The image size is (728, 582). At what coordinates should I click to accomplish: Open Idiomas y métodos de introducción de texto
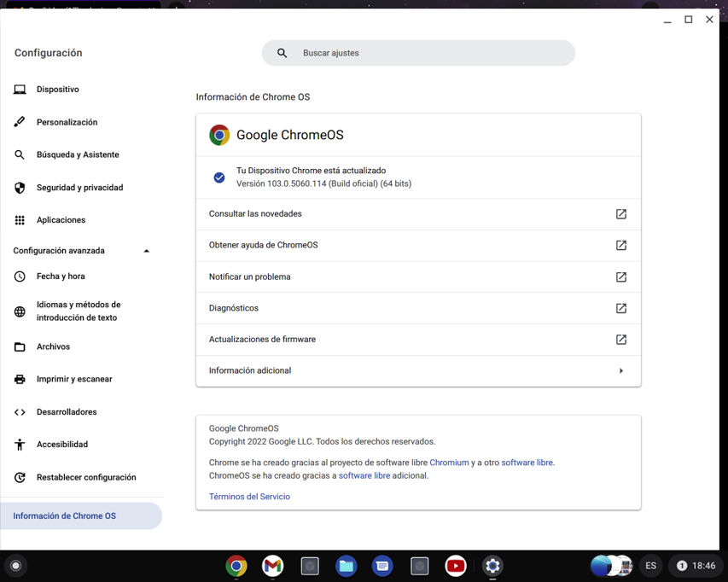pyautogui.click(x=79, y=311)
